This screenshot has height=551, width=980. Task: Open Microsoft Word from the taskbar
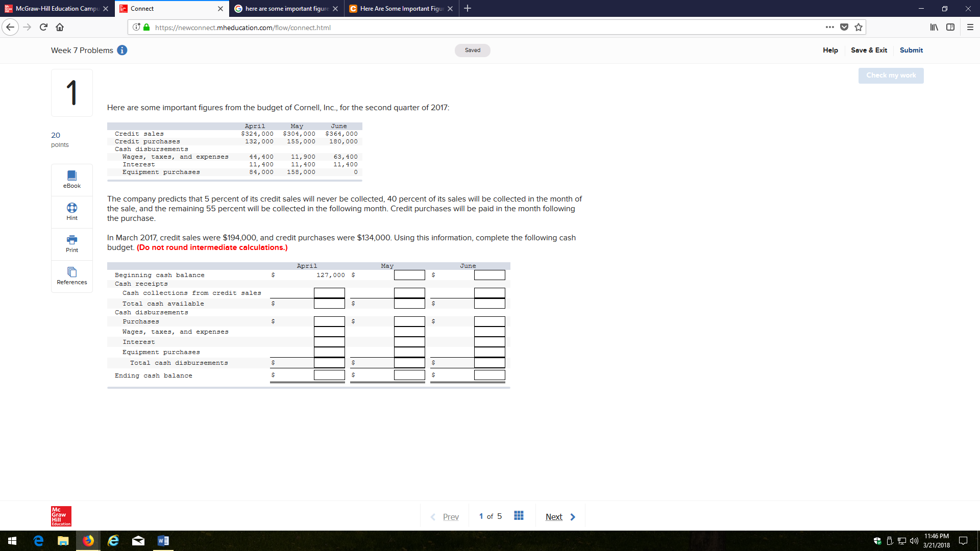click(x=163, y=540)
